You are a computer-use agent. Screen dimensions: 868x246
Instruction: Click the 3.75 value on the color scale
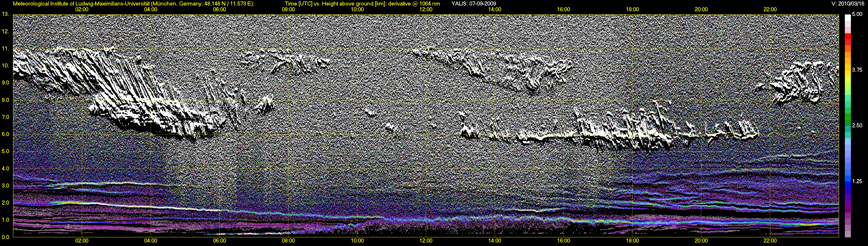pos(857,70)
